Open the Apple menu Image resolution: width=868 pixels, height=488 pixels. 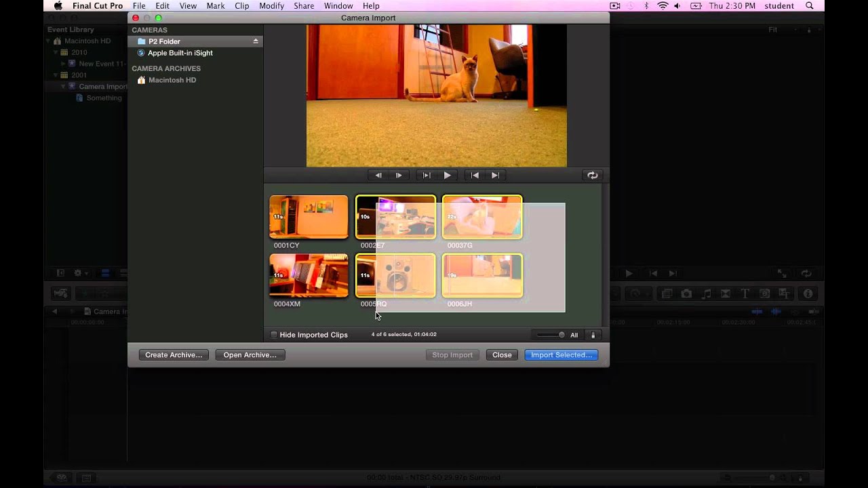click(x=58, y=5)
